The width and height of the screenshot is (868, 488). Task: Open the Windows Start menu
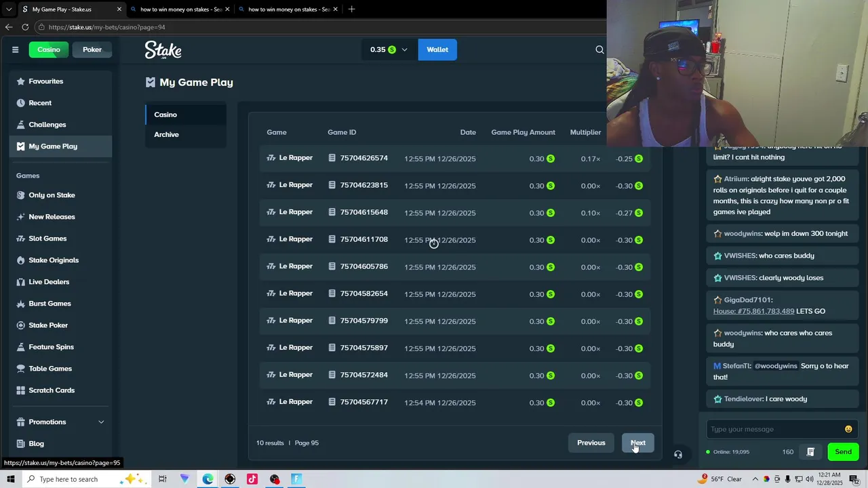pos(10,479)
